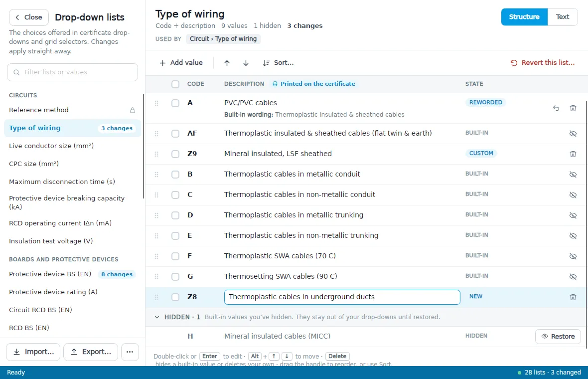The width and height of the screenshot is (588, 379).
Task: Delete new value Z8
Action: click(x=573, y=297)
